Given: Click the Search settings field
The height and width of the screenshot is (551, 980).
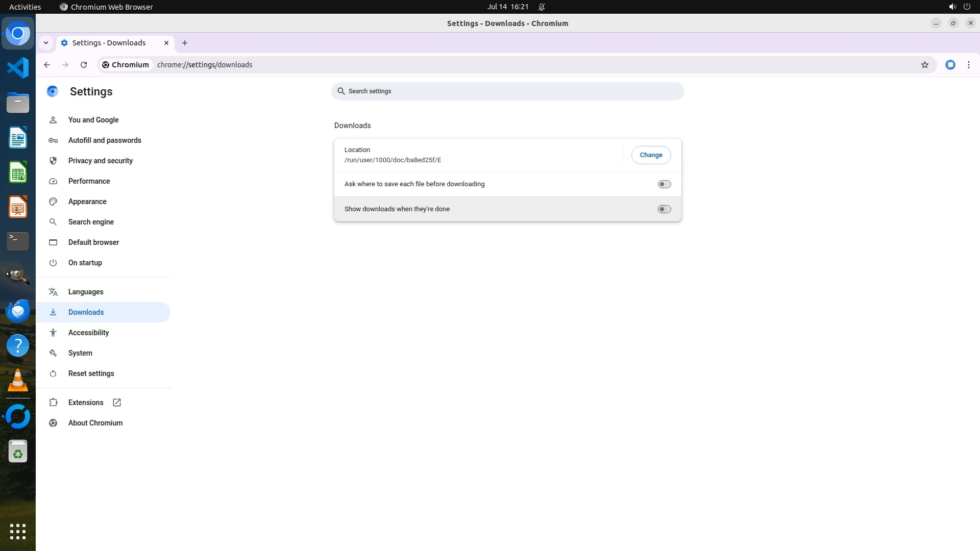Looking at the screenshot, I should [507, 91].
